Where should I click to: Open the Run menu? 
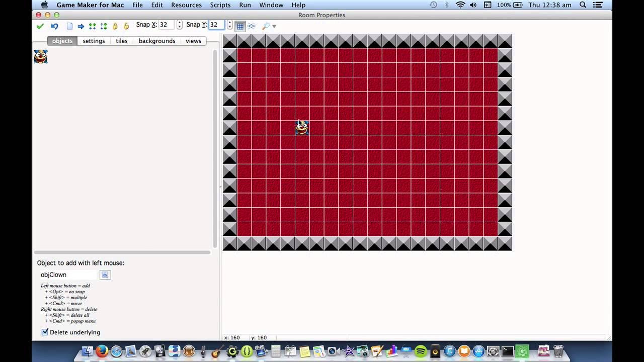point(245,5)
